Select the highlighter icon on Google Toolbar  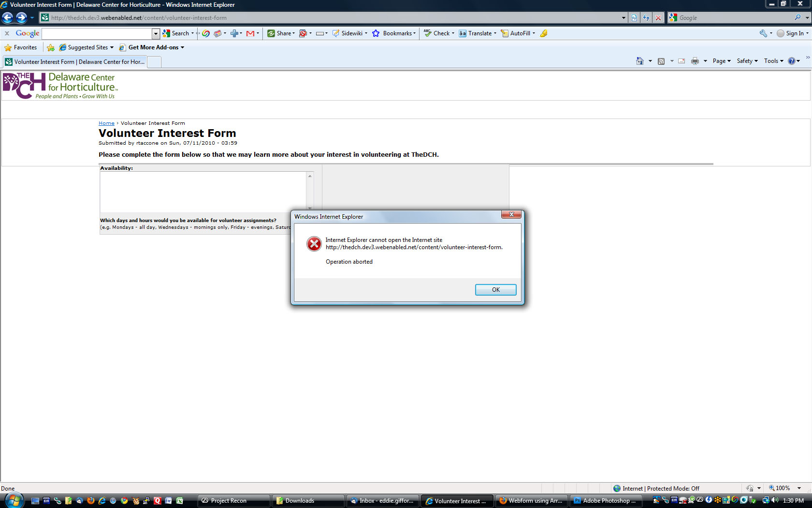click(544, 33)
